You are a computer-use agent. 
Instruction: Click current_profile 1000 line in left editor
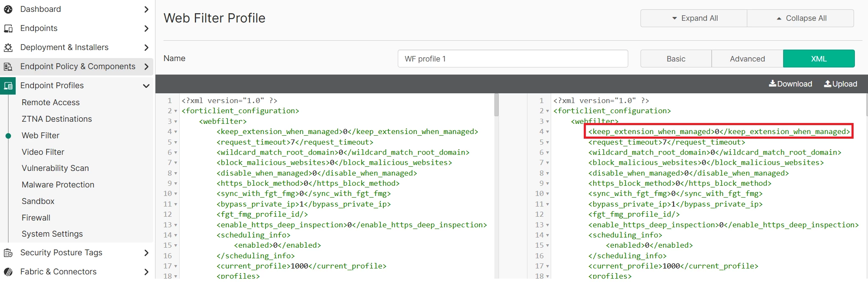pos(301,266)
